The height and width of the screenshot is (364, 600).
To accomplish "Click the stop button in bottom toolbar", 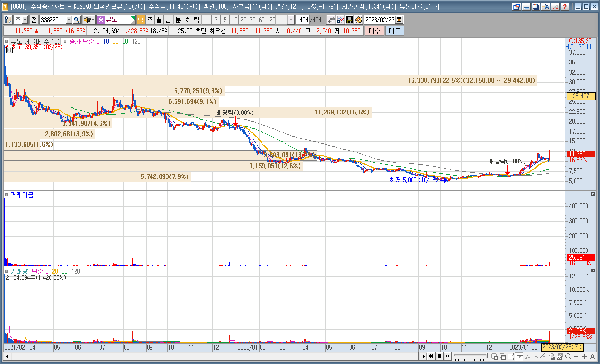I will [x=439, y=356].
